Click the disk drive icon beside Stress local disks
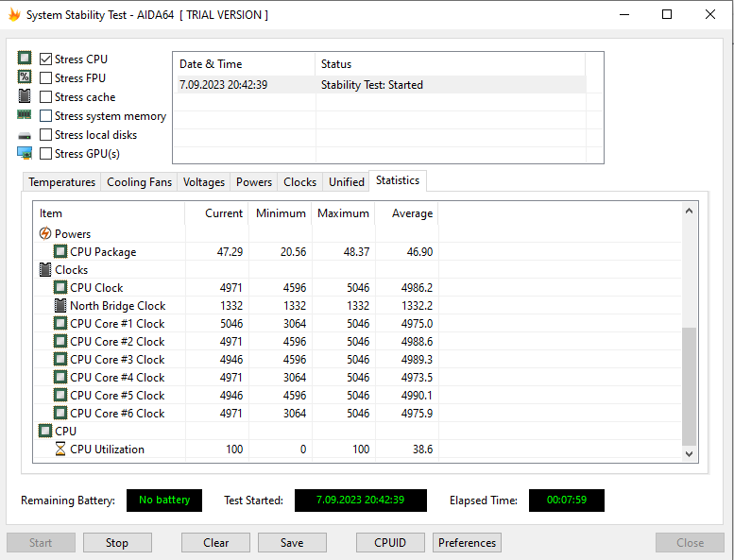734x560 pixels. pos(25,136)
